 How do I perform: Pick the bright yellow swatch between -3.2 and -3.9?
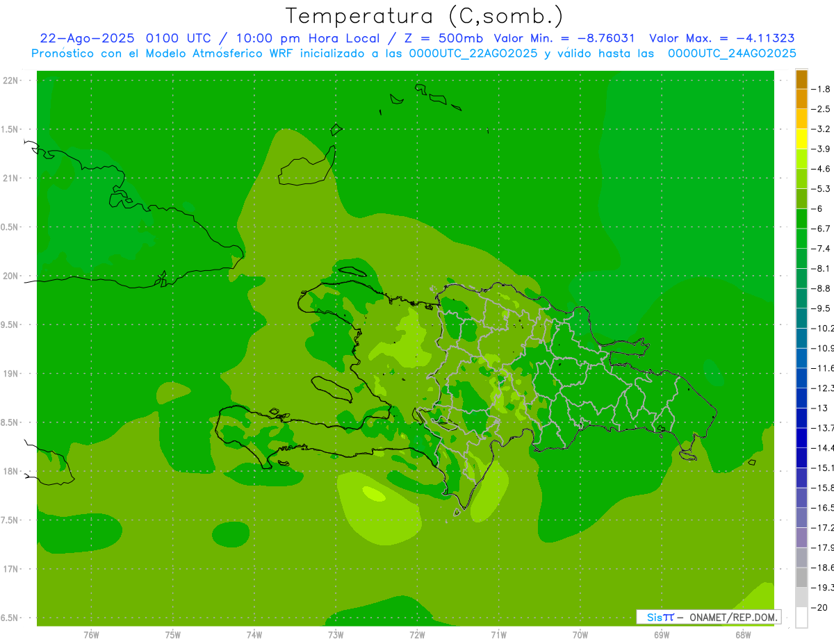pyautogui.click(x=801, y=139)
